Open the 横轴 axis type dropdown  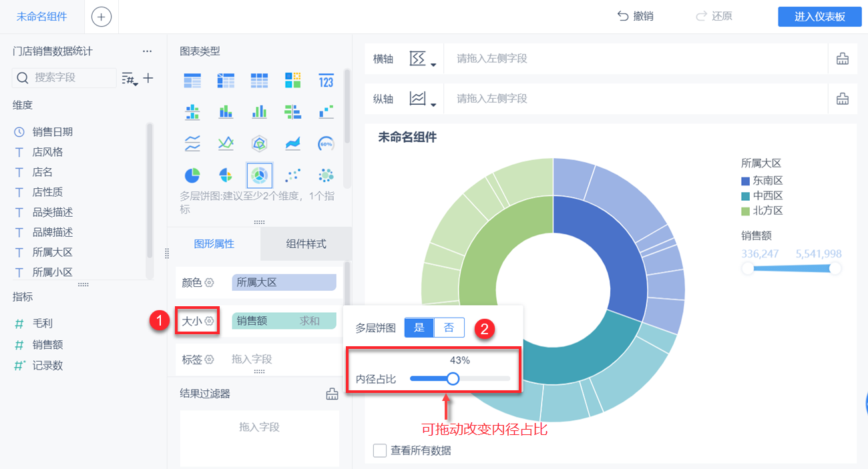[x=423, y=59]
